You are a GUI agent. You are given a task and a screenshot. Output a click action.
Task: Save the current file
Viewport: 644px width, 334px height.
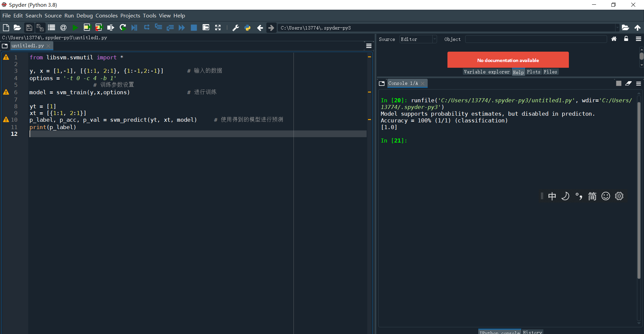29,27
